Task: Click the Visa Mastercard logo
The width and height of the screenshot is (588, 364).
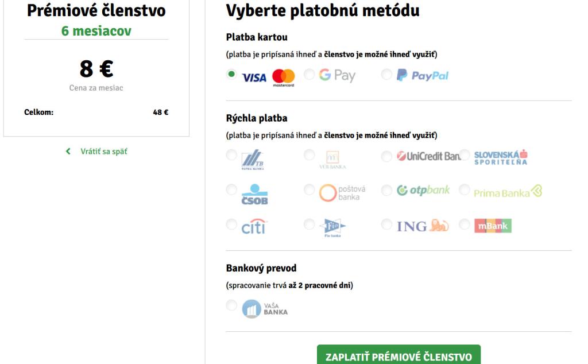Action: tap(268, 77)
